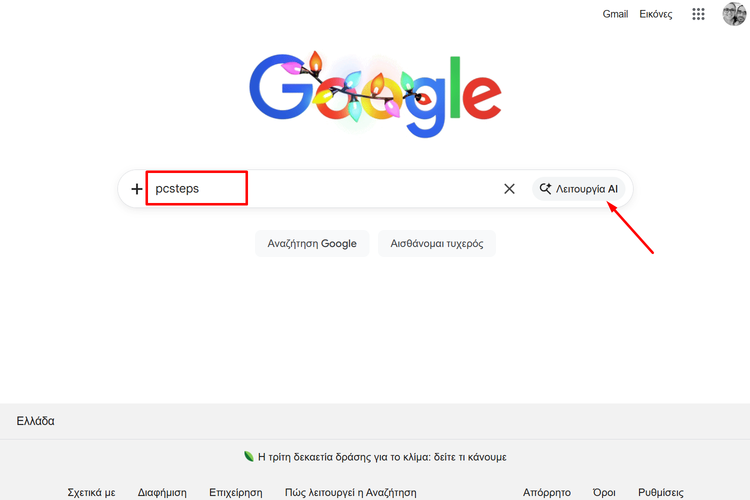Open the Google apps grid icon

[x=698, y=14]
